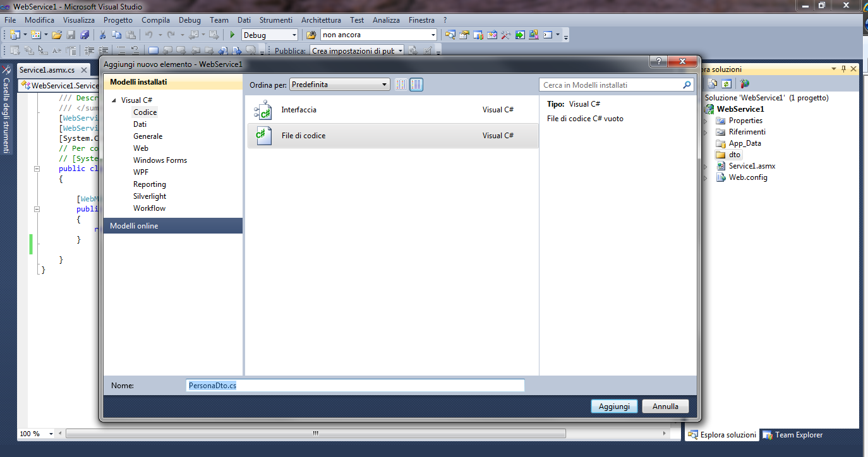Click the Redo arrow icon

[x=171, y=35]
